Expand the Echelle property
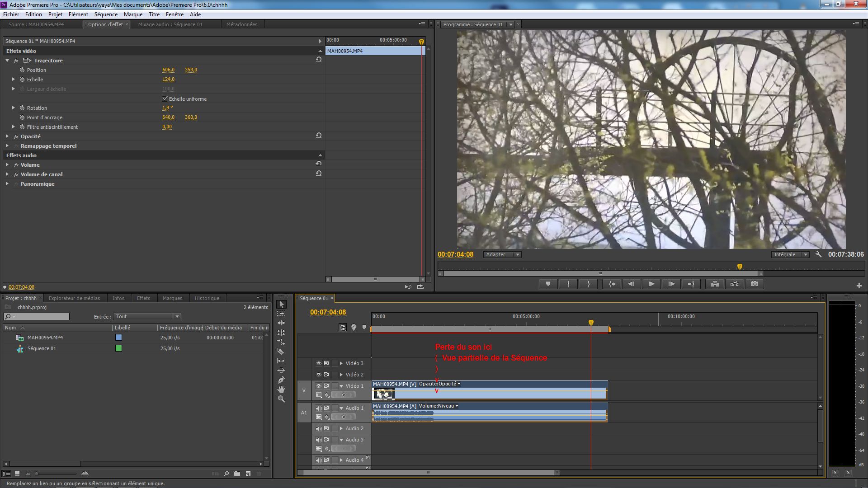The image size is (868, 488). pyautogui.click(x=14, y=80)
